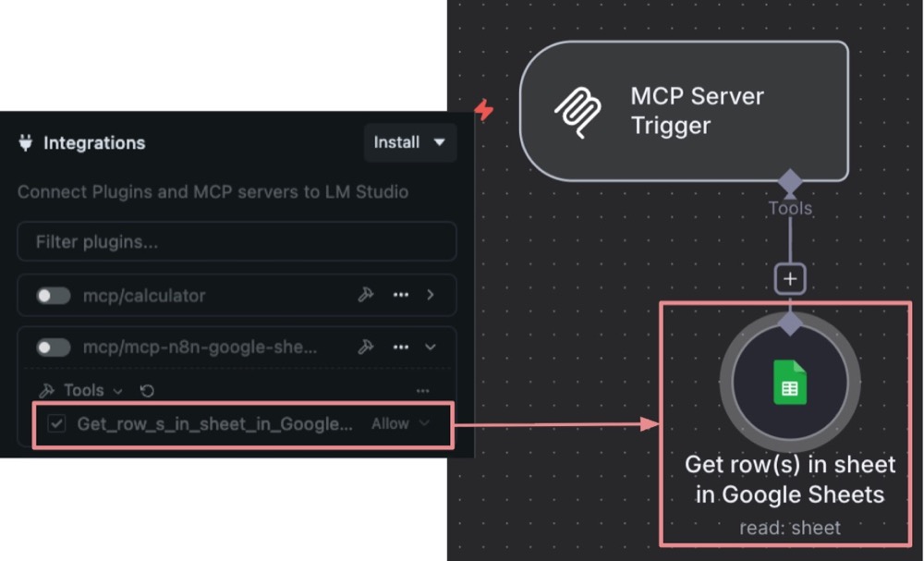Open the three-dot menu for mcp/calculator

400,296
